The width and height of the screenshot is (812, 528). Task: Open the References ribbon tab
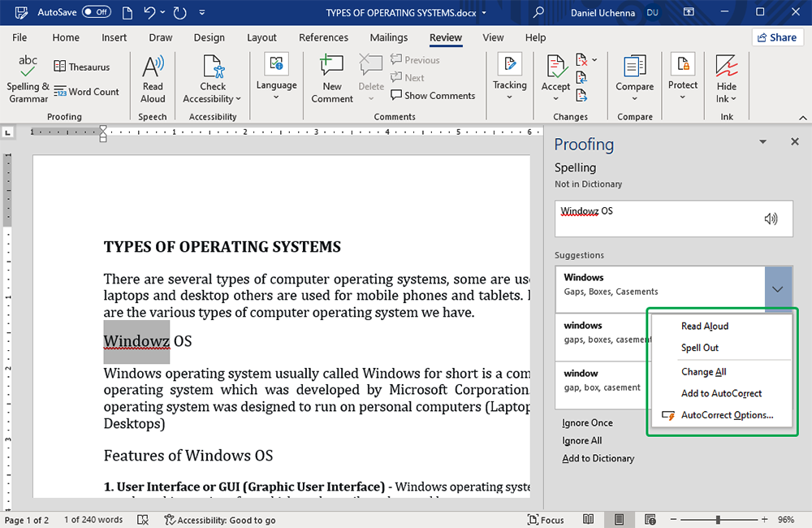(x=323, y=37)
